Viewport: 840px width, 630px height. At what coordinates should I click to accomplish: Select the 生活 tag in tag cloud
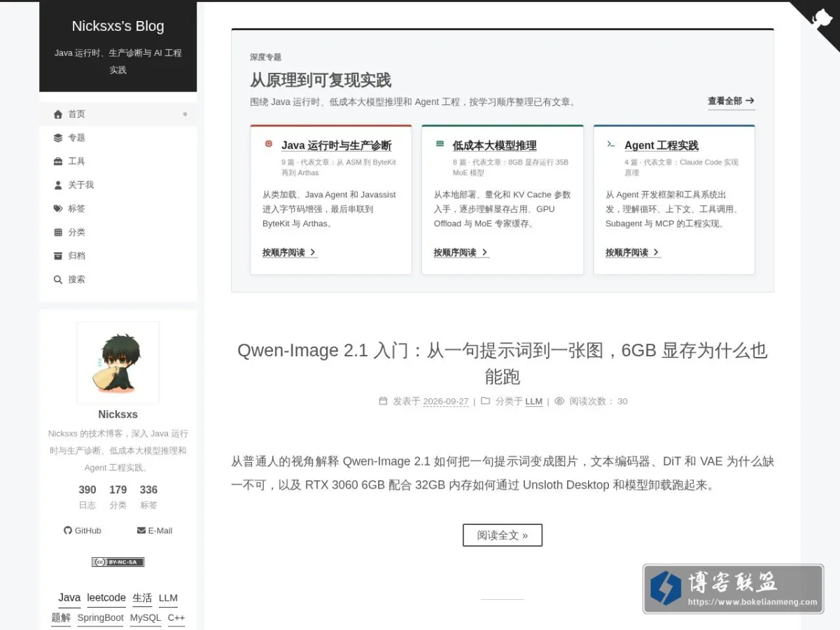tap(142, 598)
